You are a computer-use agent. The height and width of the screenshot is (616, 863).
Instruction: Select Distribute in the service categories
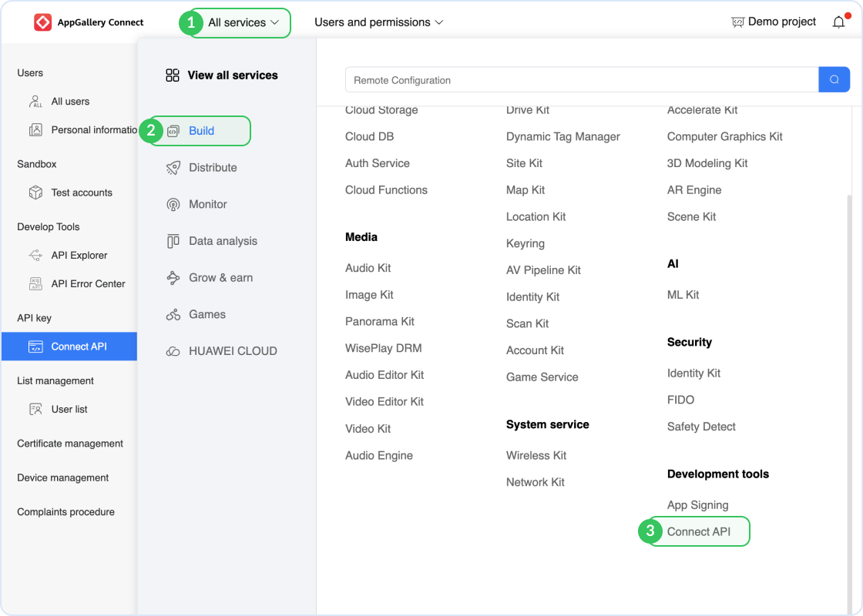point(213,168)
